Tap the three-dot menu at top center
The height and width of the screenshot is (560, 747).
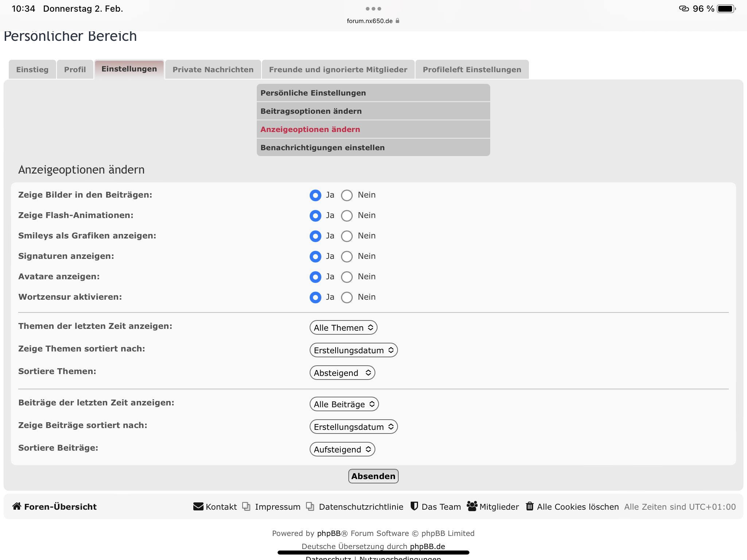(x=373, y=9)
